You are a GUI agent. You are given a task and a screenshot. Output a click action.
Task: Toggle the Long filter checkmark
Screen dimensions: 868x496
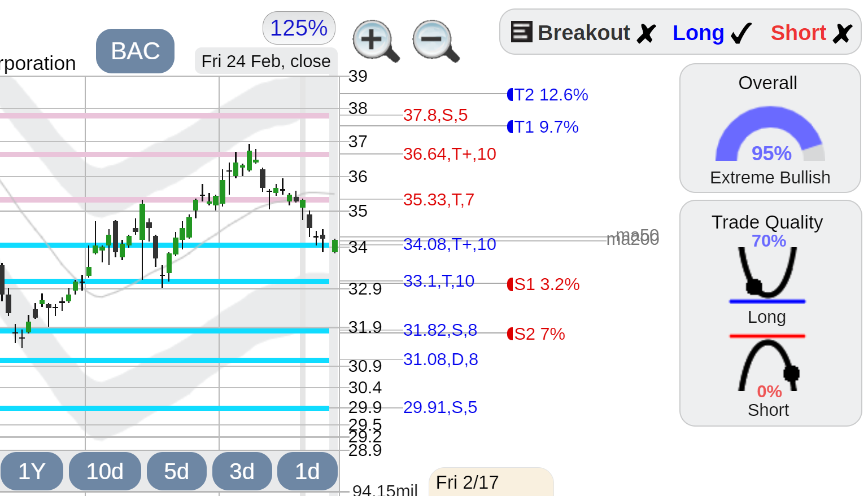click(x=712, y=33)
